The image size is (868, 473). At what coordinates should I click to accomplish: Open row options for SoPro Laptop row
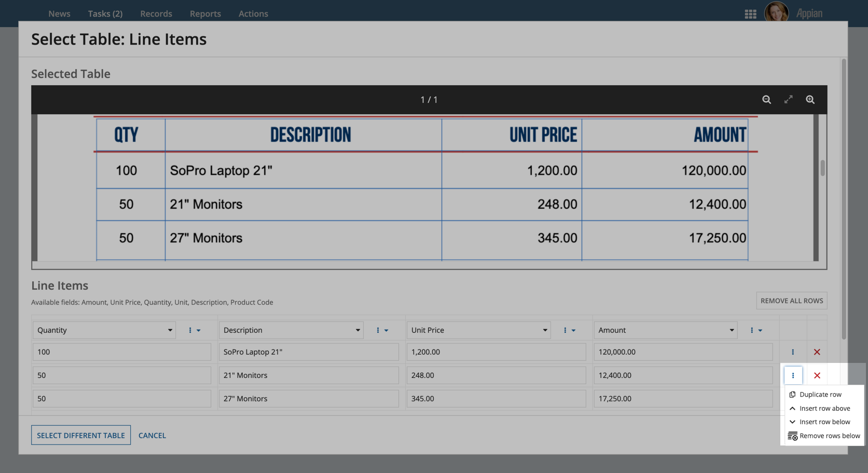[793, 352]
